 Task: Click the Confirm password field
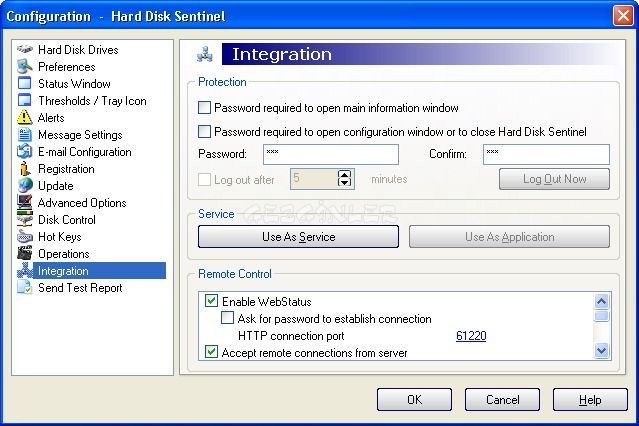pos(546,155)
